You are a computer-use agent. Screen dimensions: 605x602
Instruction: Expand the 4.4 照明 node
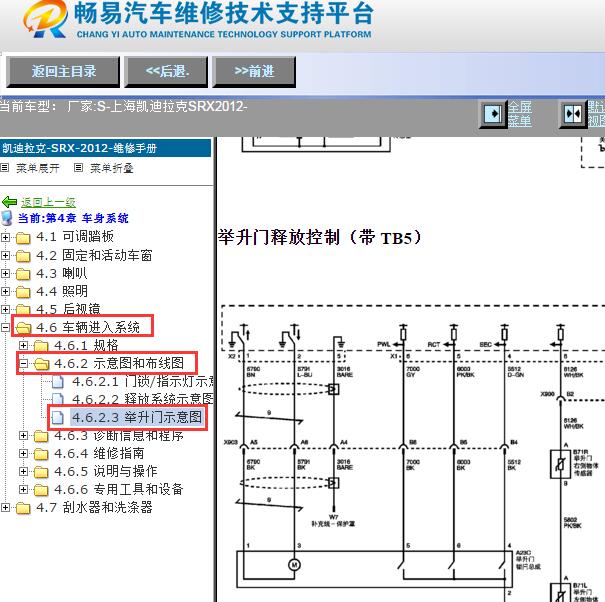(5, 291)
